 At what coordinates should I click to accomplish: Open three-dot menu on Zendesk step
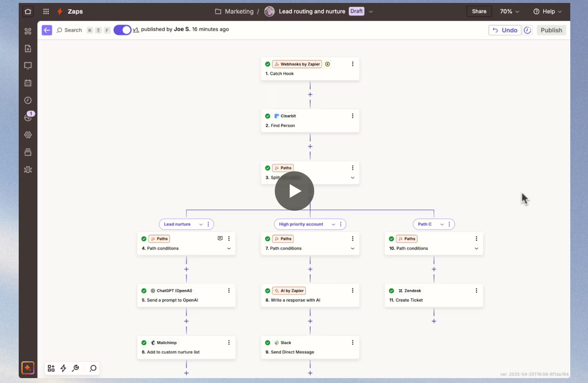coord(476,290)
